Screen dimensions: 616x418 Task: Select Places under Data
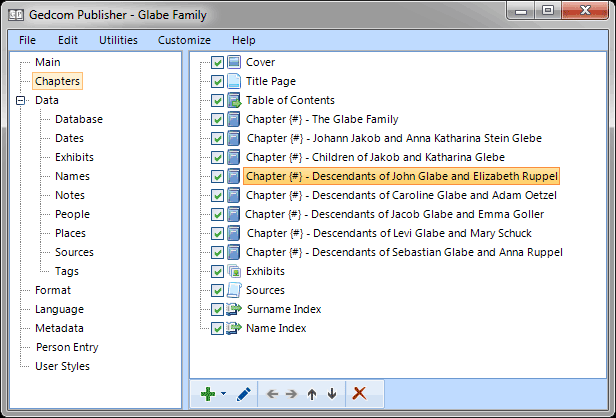coord(70,233)
